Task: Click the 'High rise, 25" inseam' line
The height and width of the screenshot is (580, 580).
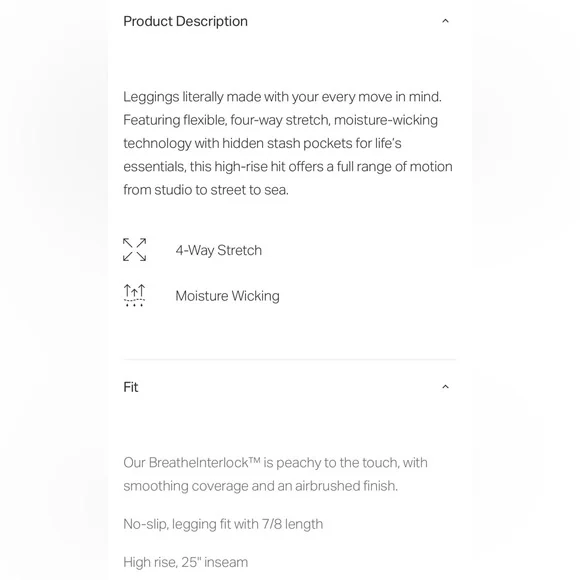Action: tap(185, 562)
